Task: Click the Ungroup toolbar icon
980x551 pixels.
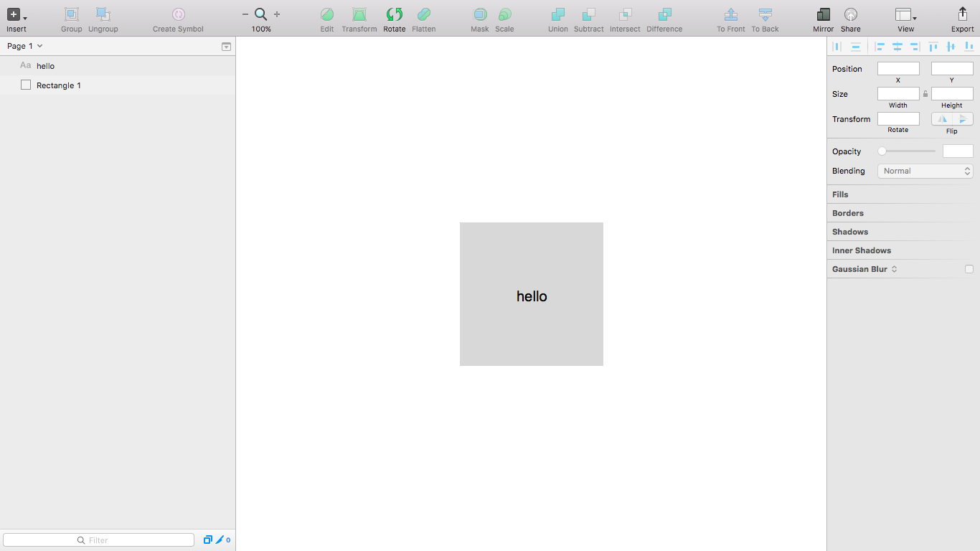Action: coord(103,14)
